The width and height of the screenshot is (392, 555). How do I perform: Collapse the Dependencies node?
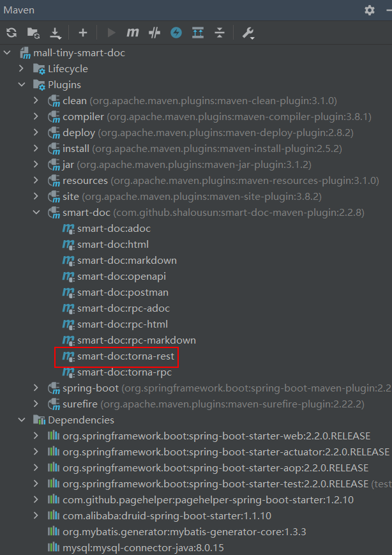tap(22, 420)
